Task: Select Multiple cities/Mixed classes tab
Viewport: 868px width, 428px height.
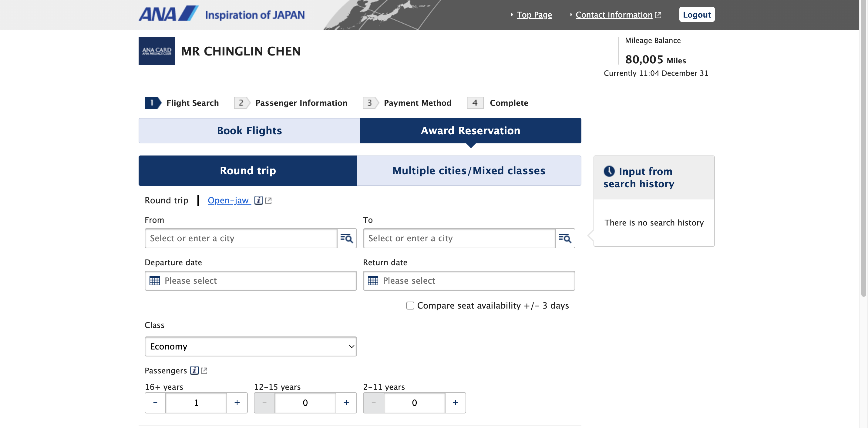Action: coord(468,170)
